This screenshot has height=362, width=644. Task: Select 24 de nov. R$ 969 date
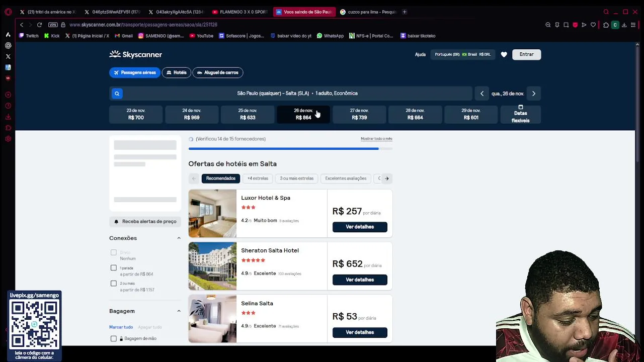pos(192,114)
